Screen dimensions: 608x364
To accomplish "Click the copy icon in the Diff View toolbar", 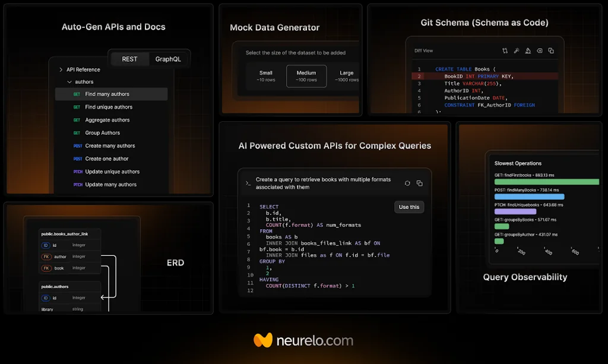I will [550, 50].
